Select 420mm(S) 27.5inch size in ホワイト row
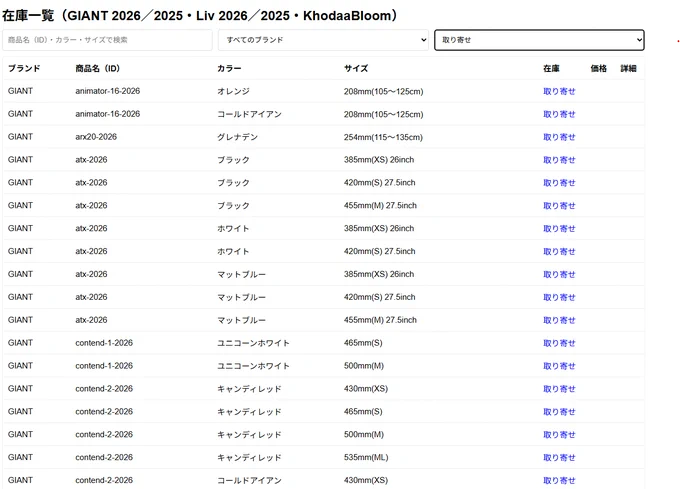This screenshot has height=489, width=680. (379, 251)
